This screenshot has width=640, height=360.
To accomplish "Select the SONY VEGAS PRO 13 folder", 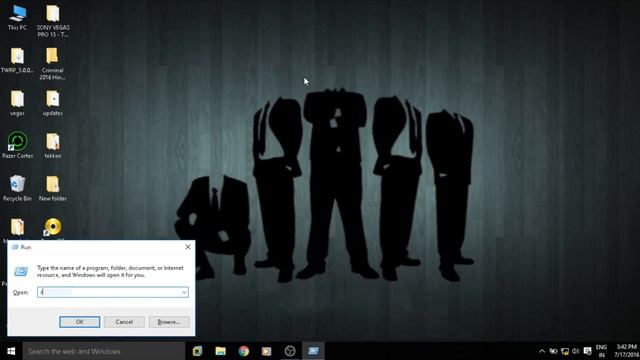I will coord(53,21).
